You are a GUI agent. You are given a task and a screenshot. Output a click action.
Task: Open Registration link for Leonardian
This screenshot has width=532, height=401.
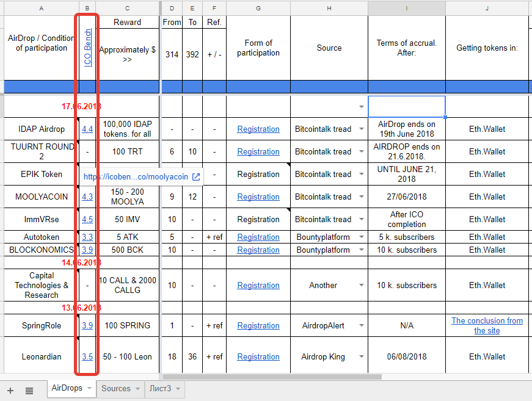coord(258,356)
